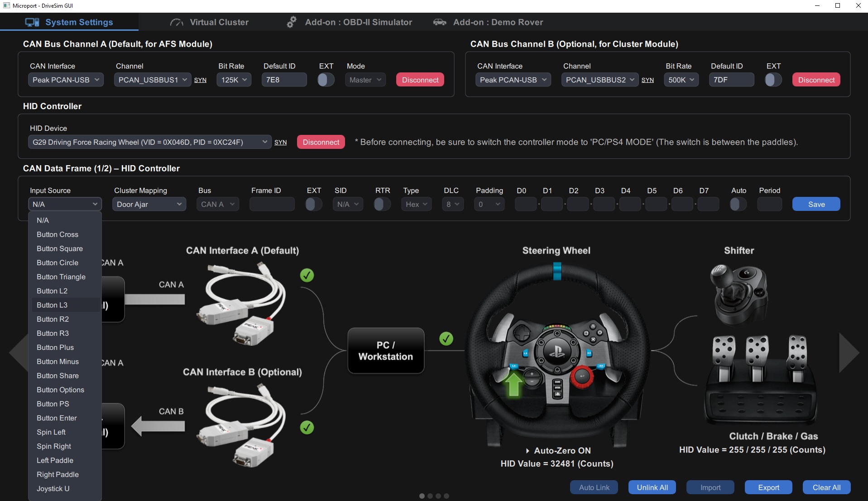Select N/A option in dropdown list
The width and height of the screenshot is (868, 501).
pos(65,220)
